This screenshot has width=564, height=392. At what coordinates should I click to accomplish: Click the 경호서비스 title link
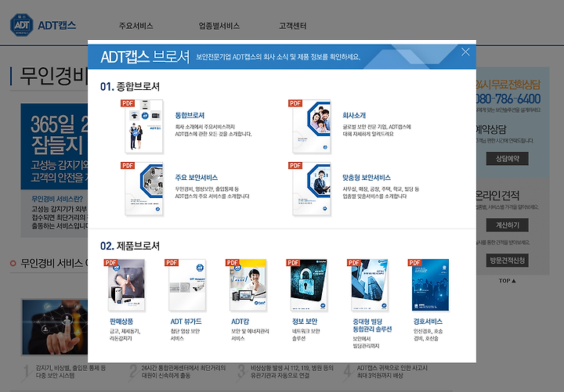point(428,322)
